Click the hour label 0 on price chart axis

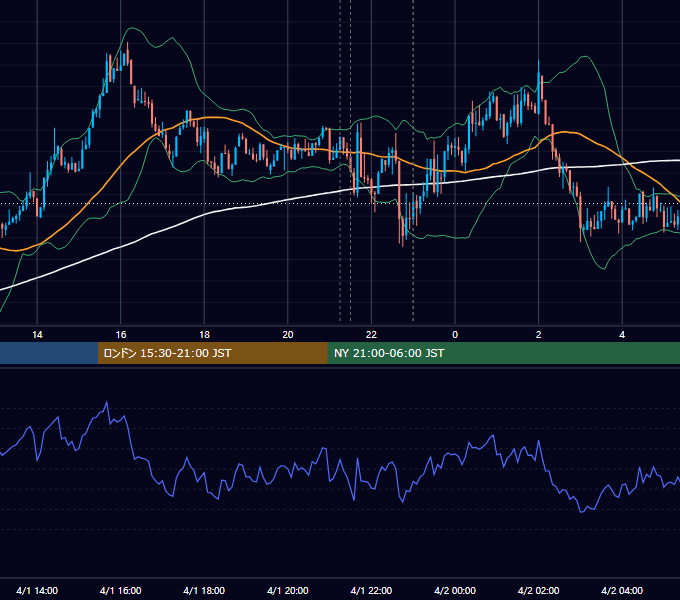coord(455,335)
